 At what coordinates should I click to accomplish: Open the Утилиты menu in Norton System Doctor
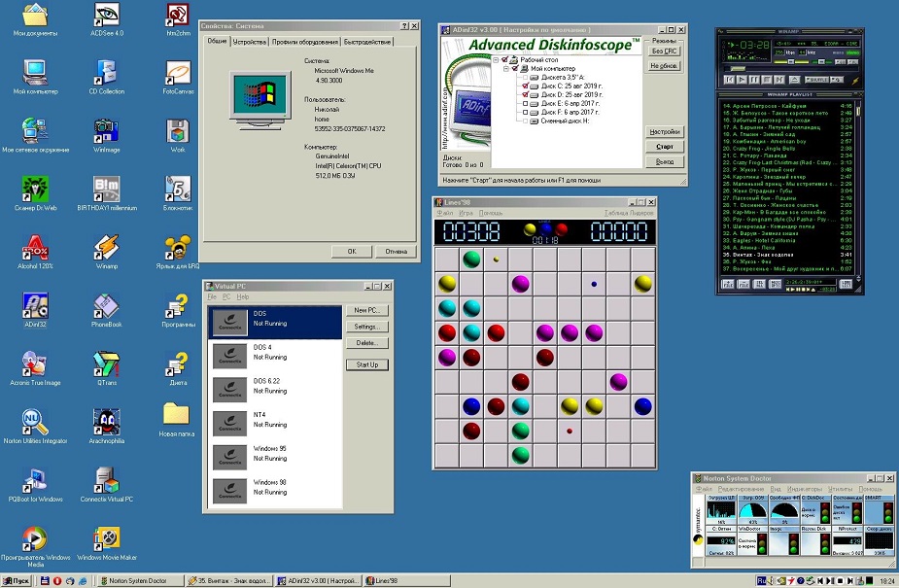click(841, 489)
